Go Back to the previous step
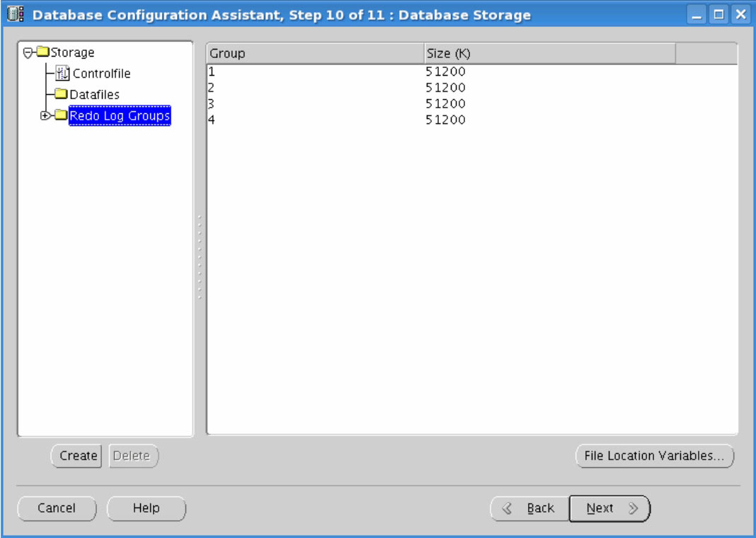The width and height of the screenshot is (756, 538). [529, 508]
